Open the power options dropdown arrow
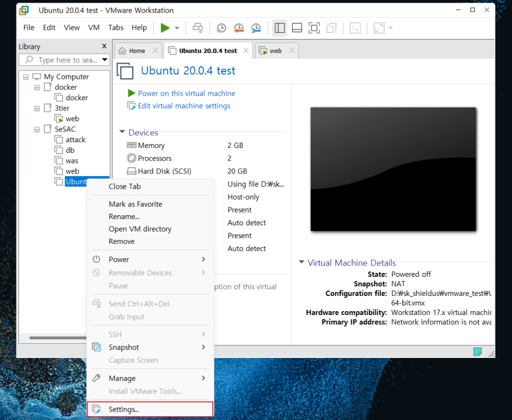This screenshot has height=420, width=512. coord(177,28)
